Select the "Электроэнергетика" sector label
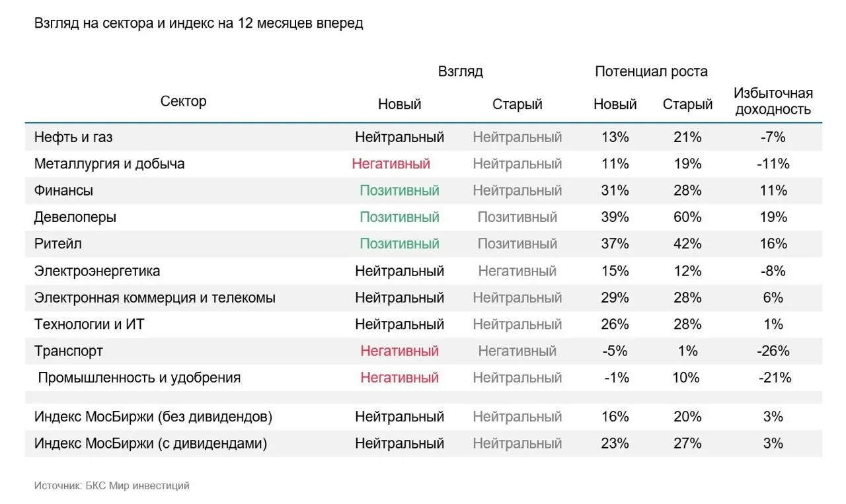The image size is (846, 504). 97,271
